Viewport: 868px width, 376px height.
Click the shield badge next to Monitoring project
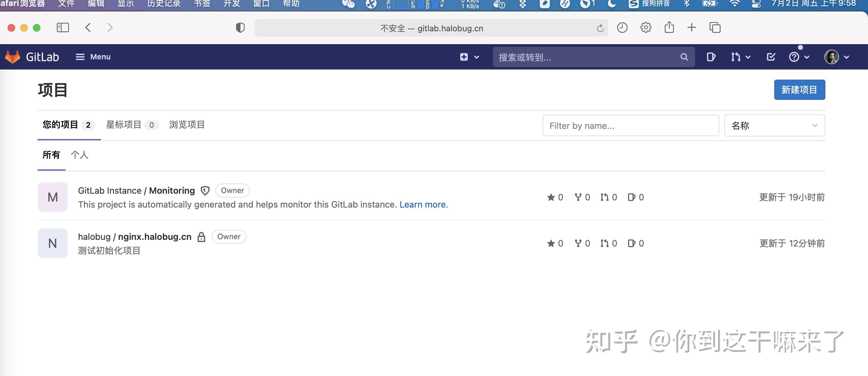pos(205,191)
